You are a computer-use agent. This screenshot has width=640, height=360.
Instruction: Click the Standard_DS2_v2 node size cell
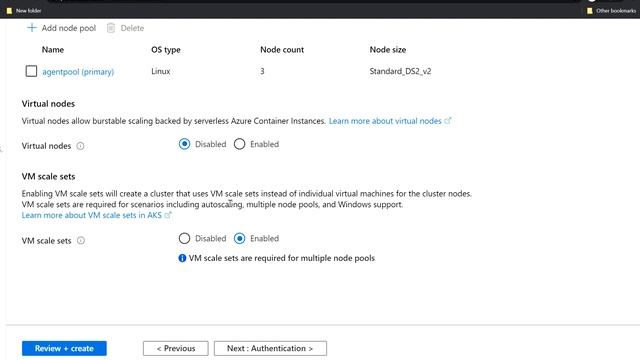400,71
